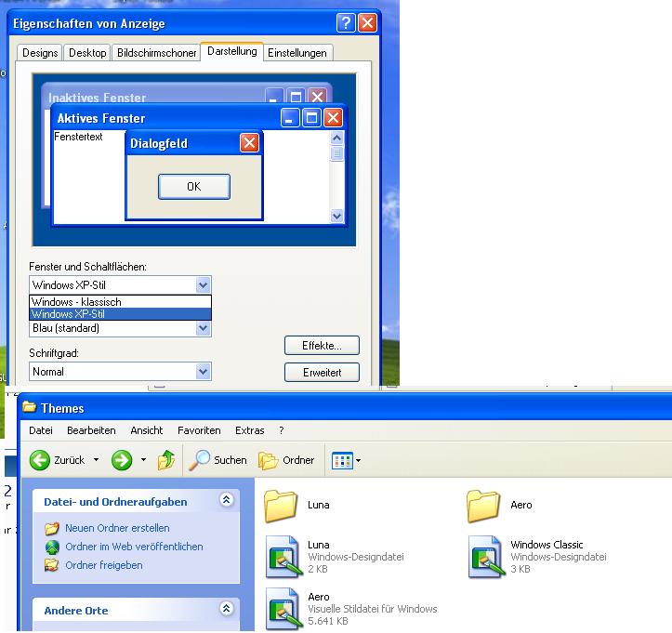This screenshot has width=672, height=633.
Task: Open the Favoriten menu
Action: (199, 430)
